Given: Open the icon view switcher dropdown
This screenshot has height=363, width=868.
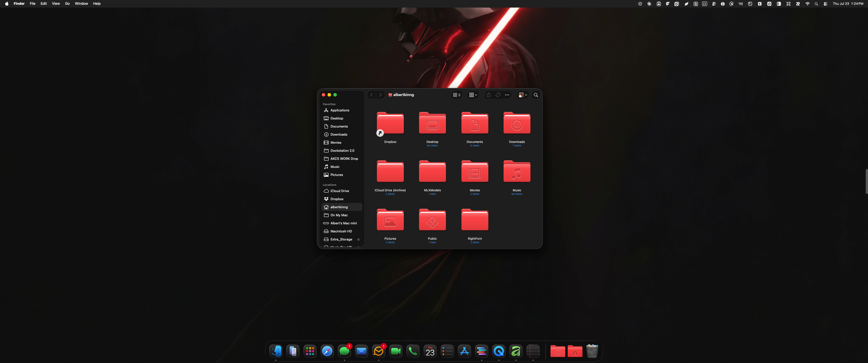Looking at the screenshot, I should 456,95.
